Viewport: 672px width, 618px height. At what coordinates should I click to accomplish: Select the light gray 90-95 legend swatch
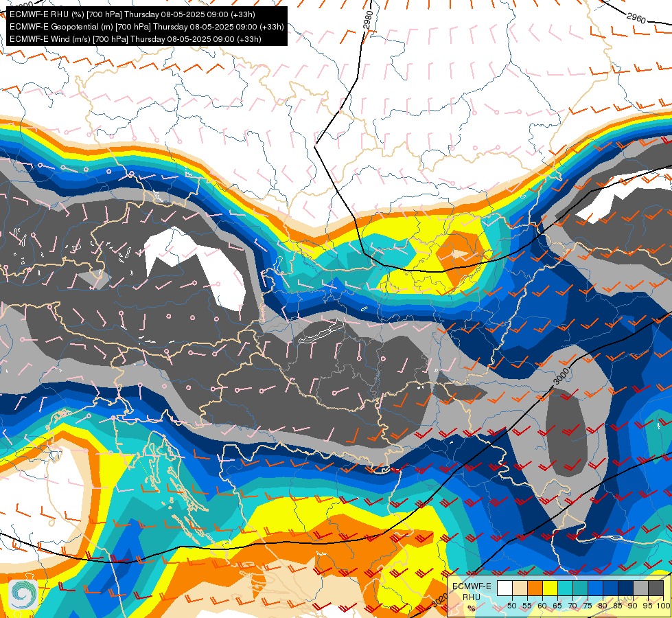pos(640,588)
